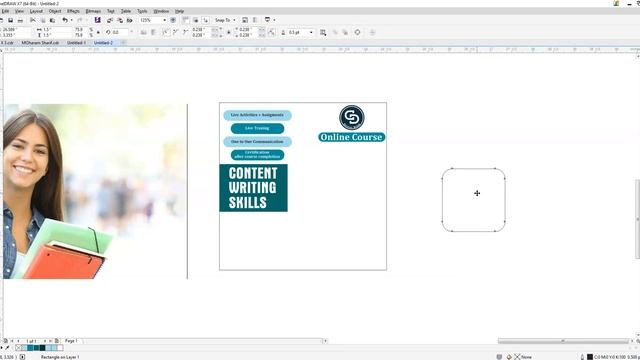Select the Online Course badge text

point(351,137)
